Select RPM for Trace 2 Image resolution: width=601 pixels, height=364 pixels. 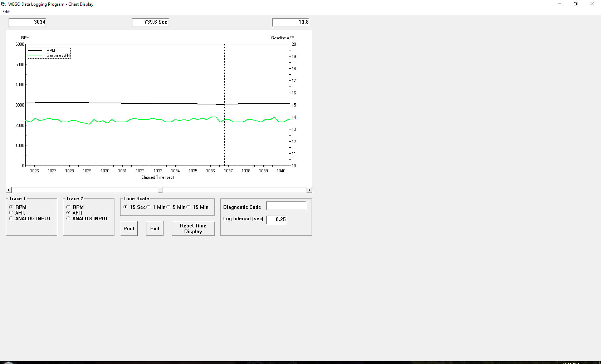pos(68,207)
